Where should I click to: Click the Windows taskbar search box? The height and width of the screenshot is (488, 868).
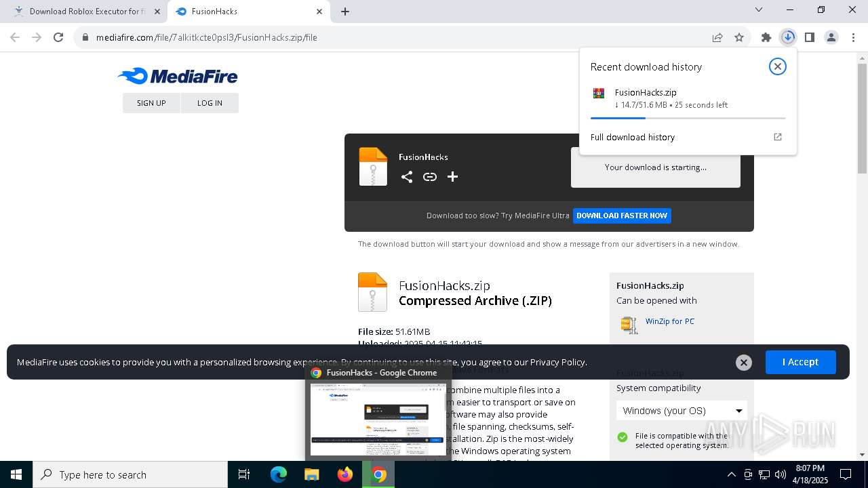tap(130, 474)
